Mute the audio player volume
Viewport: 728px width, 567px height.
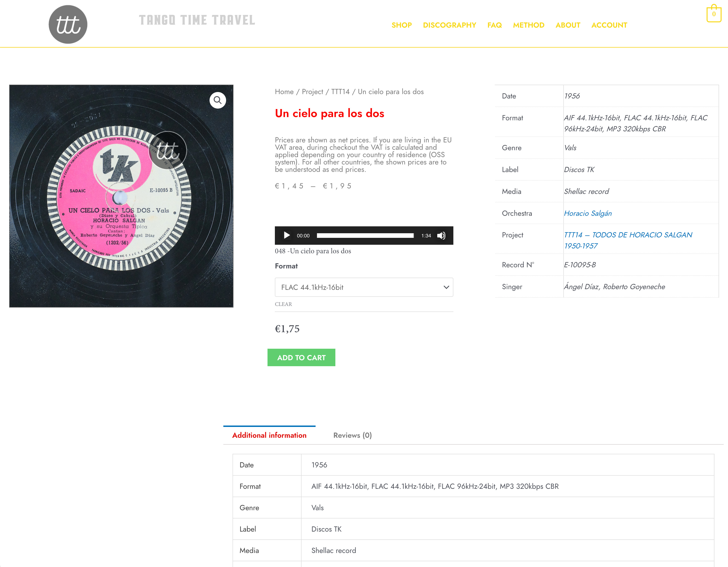pos(441,236)
